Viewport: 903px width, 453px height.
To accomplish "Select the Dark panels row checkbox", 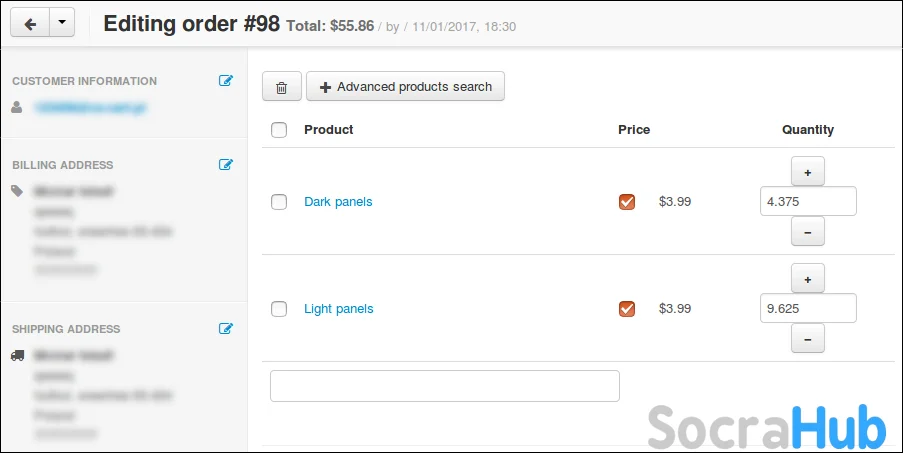I will (x=279, y=202).
